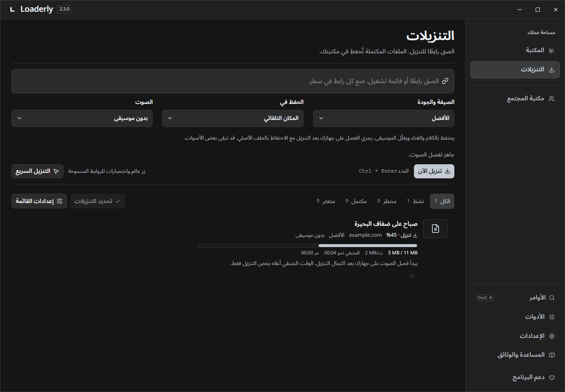Cancel download with the X icon
Screen dimensions: 565x392
pyautogui.click(x=412, y=276)
